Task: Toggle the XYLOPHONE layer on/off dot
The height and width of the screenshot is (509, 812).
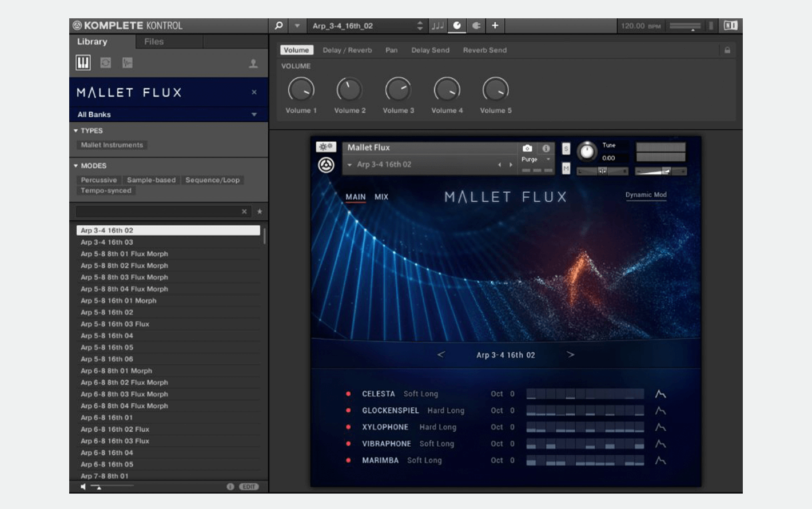Action: coord(348,427)
